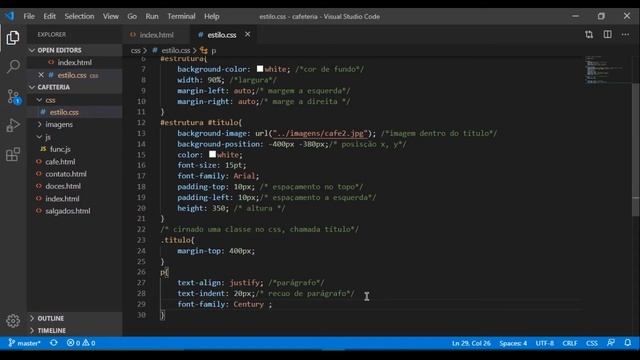Open the Go menu

pyautogui.click(x=132, y=16)
